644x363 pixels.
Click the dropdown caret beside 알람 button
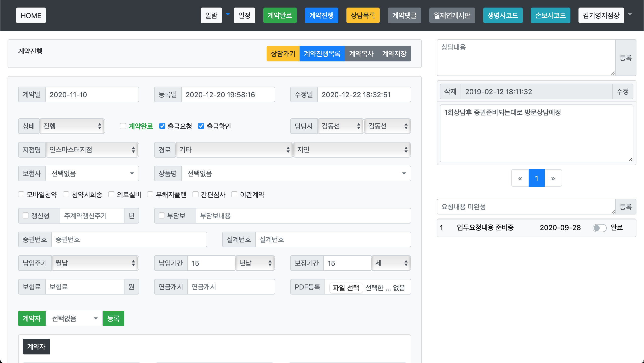(228, 15)
